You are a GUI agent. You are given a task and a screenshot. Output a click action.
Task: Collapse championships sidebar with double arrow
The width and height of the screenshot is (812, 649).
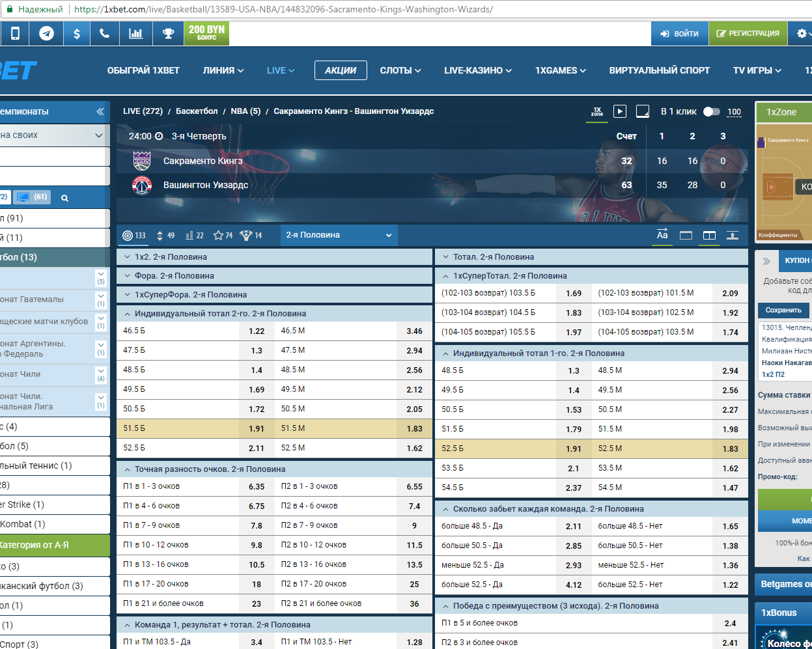tap(100, 111)
